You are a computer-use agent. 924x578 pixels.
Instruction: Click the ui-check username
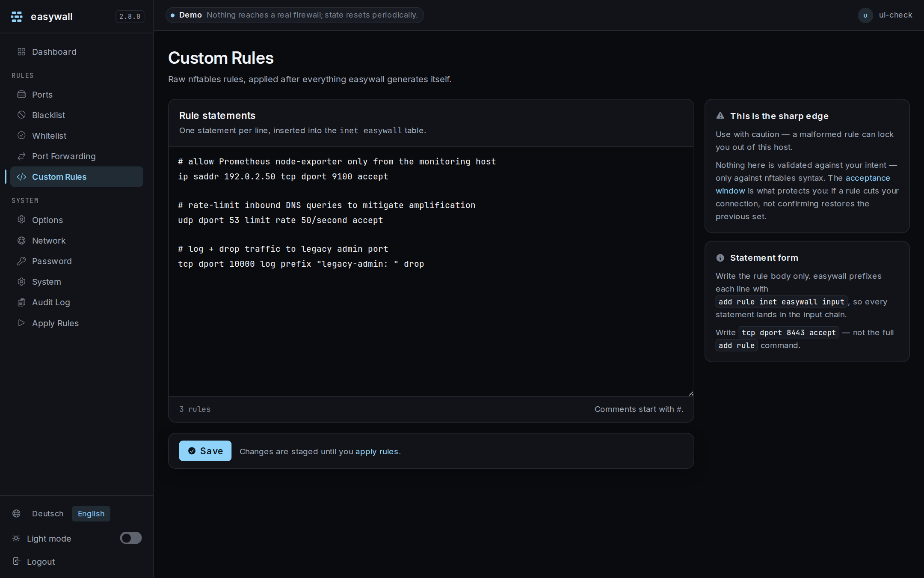pos(895,15)
